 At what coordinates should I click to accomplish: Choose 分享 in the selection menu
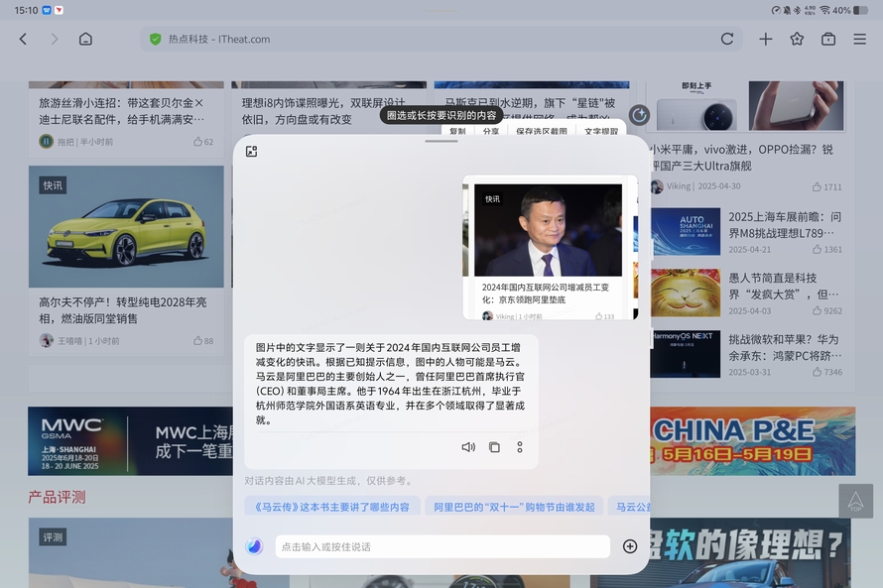tap(490, 131)
